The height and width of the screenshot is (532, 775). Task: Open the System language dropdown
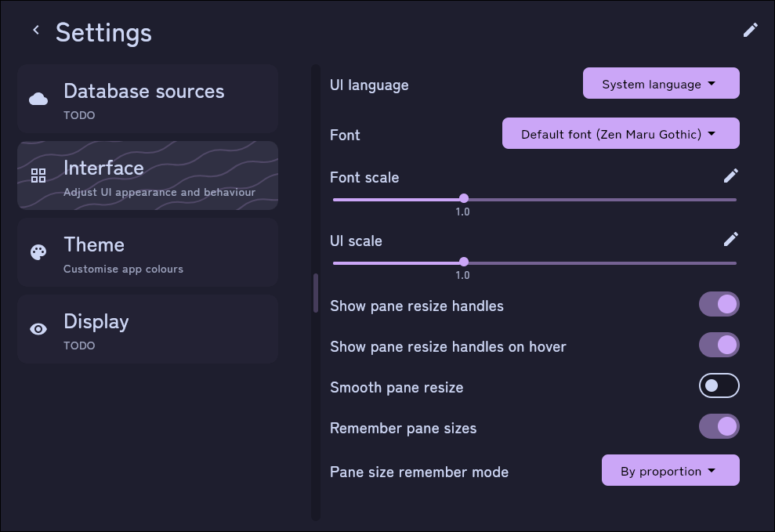pyautogui.click(x=661, y=84)
